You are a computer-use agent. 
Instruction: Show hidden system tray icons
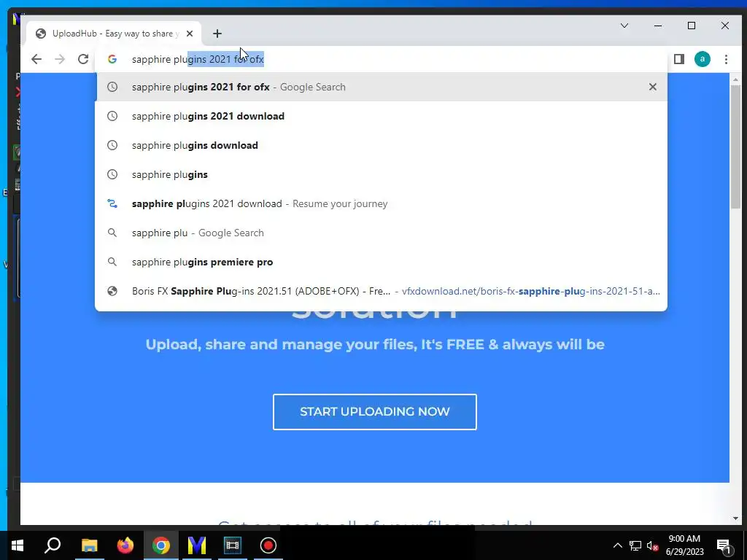617,545
